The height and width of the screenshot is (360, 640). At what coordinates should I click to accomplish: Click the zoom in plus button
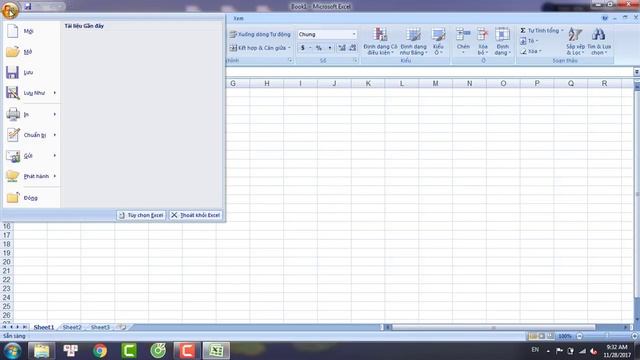pos(635,336)
